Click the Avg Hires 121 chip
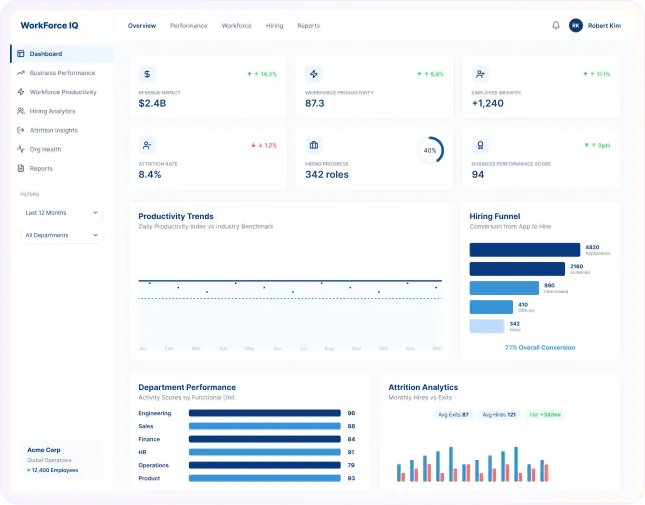Screen dimensions: 645x505 click(x=499, y=415)
